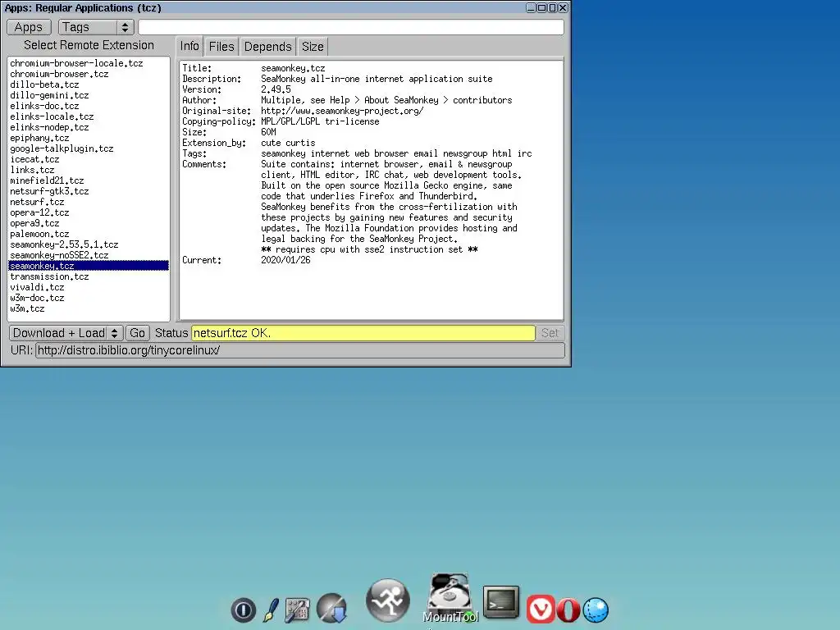Click the seamonkey-project.org Original-site URL
Screen dimensions: 840x630
(342, 111)
